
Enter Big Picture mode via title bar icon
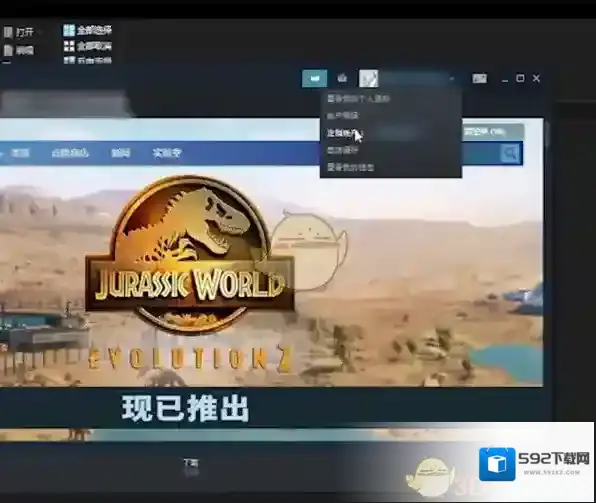(479, 78)
